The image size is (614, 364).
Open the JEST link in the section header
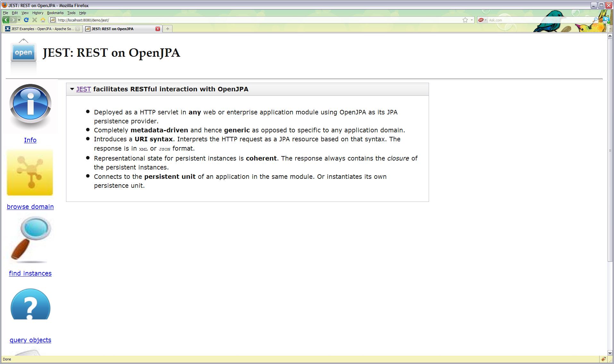click(x=83, y=89)
